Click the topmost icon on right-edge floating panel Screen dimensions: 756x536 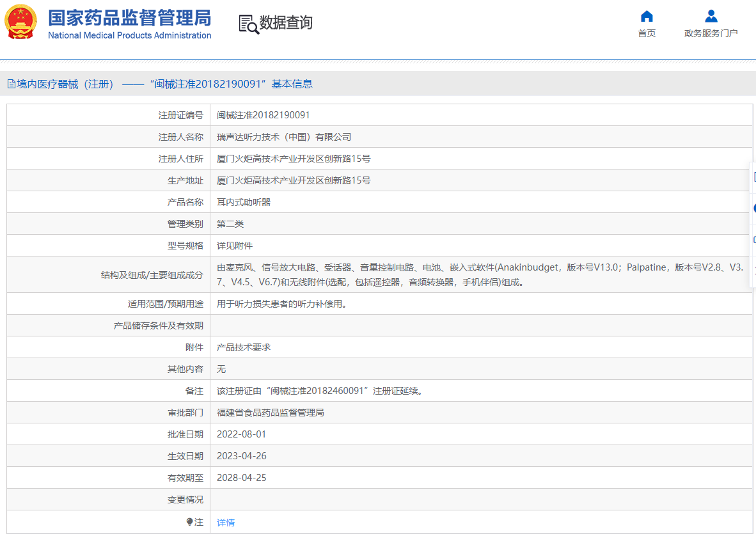[x=754, y=177]
